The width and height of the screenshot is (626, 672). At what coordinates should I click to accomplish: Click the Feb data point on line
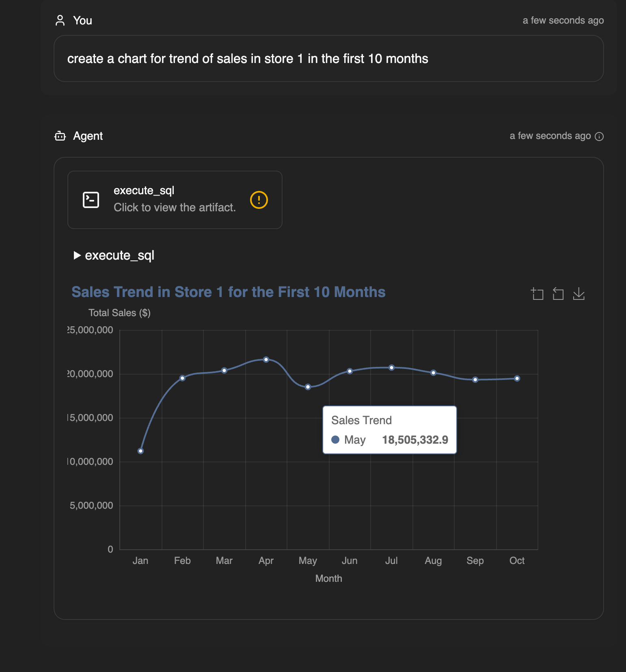coord(182,378)
